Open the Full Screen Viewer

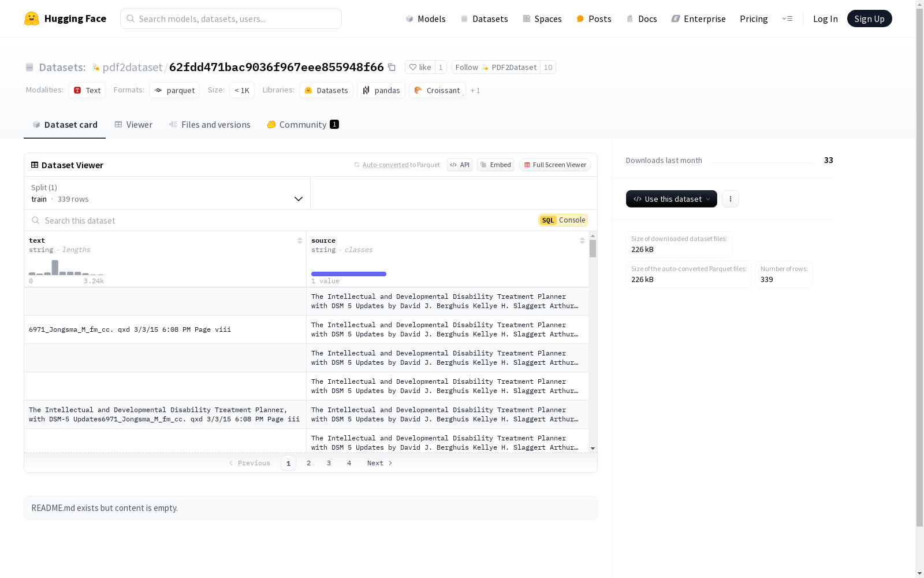pos(555,165)
